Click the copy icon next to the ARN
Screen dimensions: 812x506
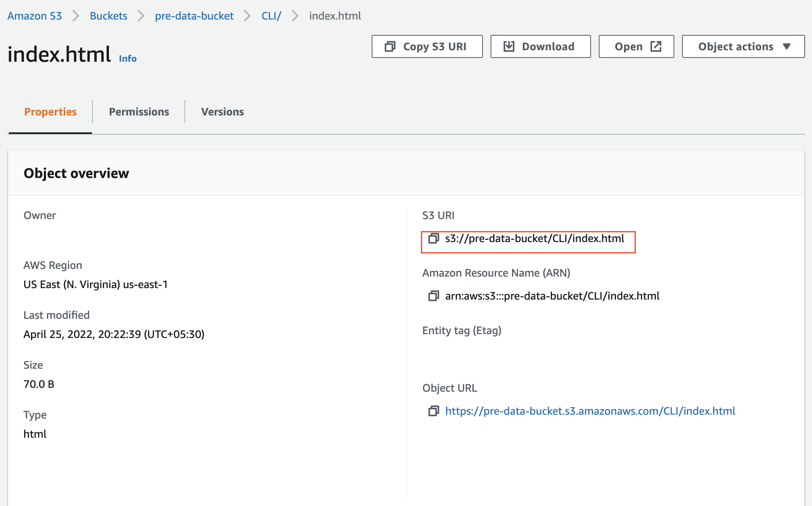tap(434, 296)
